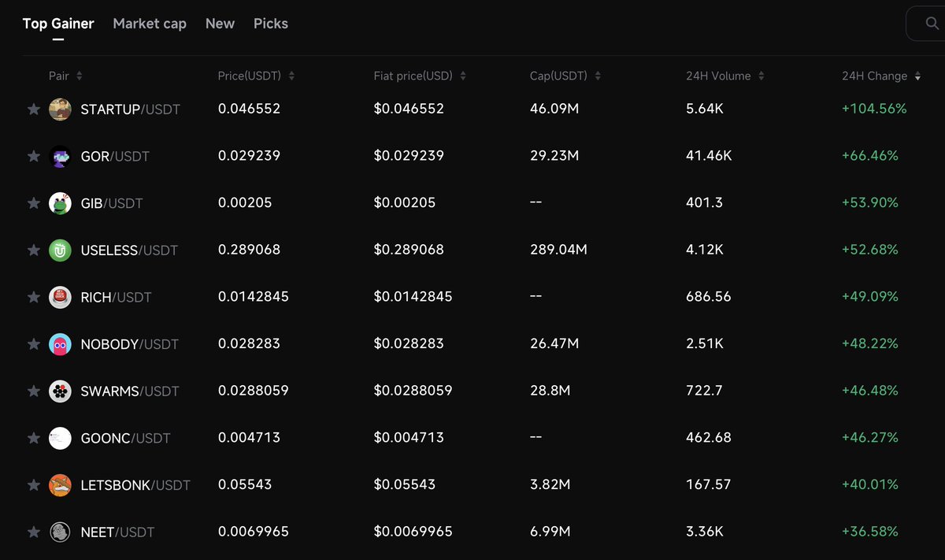945x560 pixels.
Task: Click the 0.004713 USDT price
Action: [x=249, y=437]
